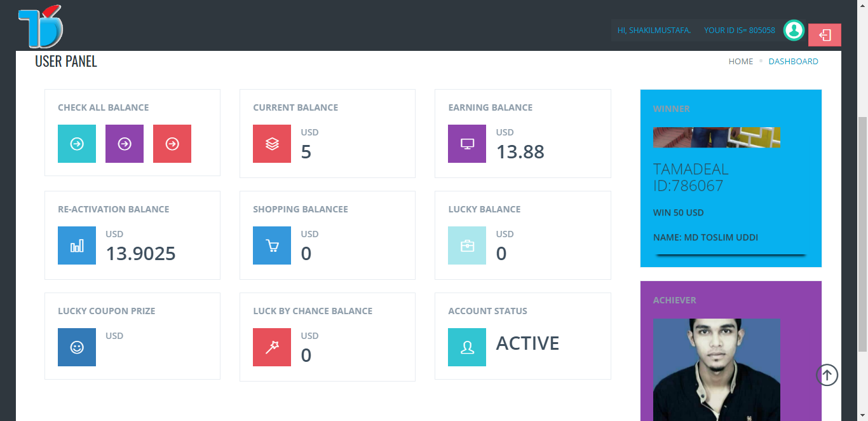Open the Achiever profile photo
This screenshot has width=868, height=421.
coord(716,369)
